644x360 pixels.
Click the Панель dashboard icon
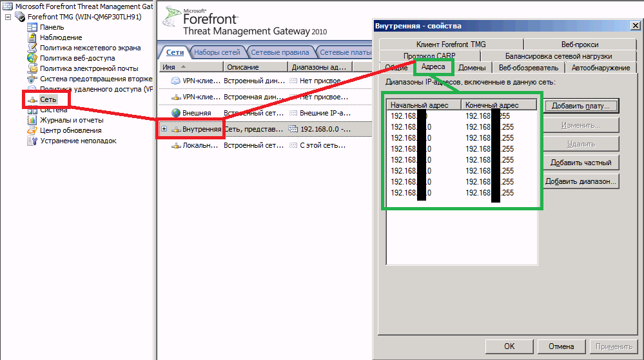[32, 27]
